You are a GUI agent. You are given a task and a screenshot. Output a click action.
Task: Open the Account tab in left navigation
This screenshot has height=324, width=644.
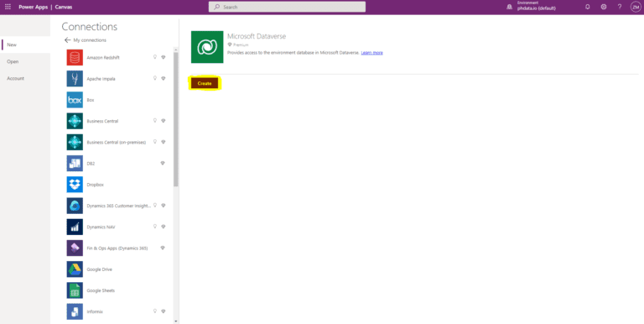click(x=25, y=78)
